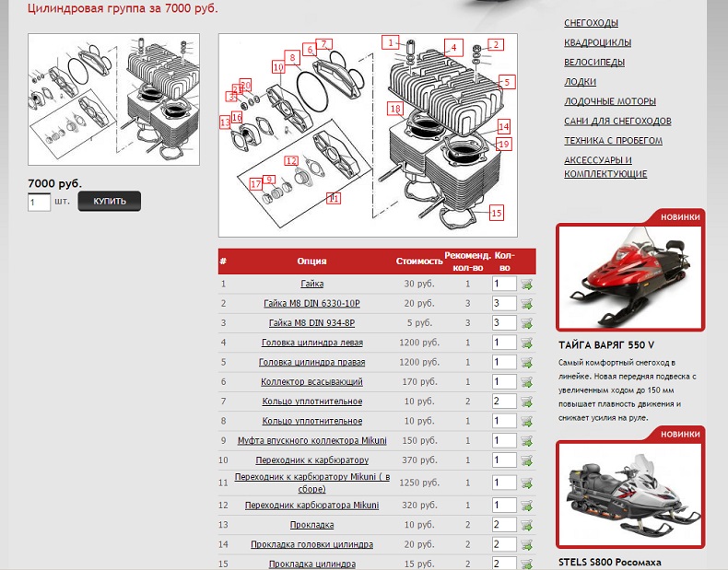Viewport: 728px width, 570px height.
Task: Click quantity field for Головка цилиндра левая
Action: pyautogui.click(x=504, y=343)
